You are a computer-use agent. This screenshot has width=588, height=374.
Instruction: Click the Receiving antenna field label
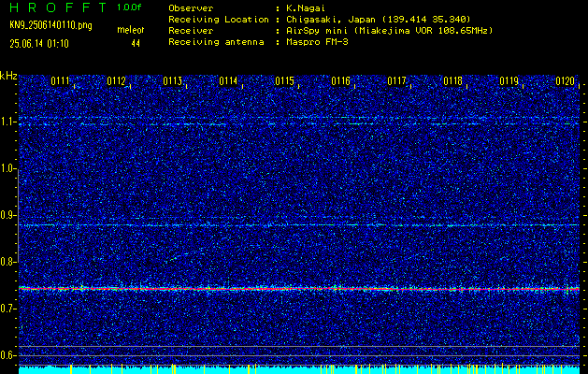(216, 42)
